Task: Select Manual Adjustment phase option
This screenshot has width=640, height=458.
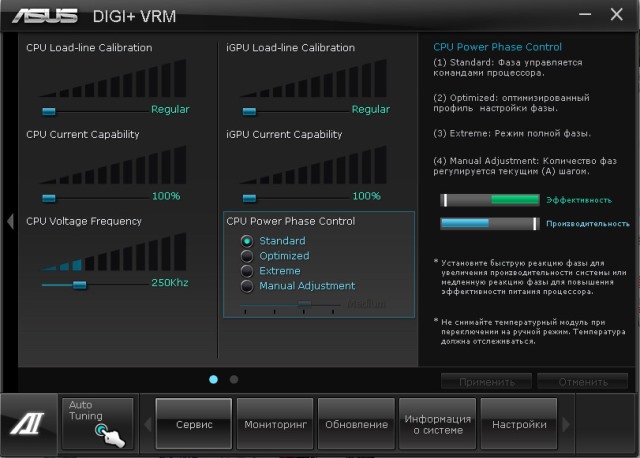Action: pos(247,286)
